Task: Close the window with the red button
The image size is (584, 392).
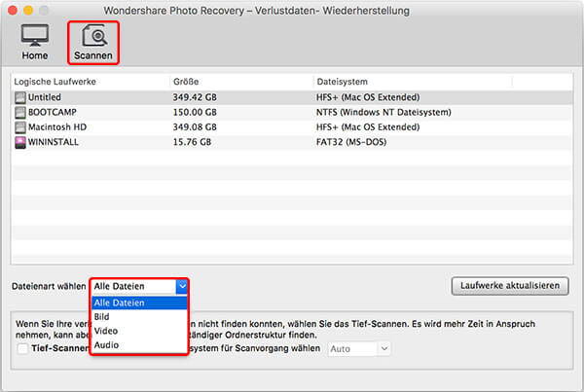Action: pyautogui.click(x=13, y=11)
